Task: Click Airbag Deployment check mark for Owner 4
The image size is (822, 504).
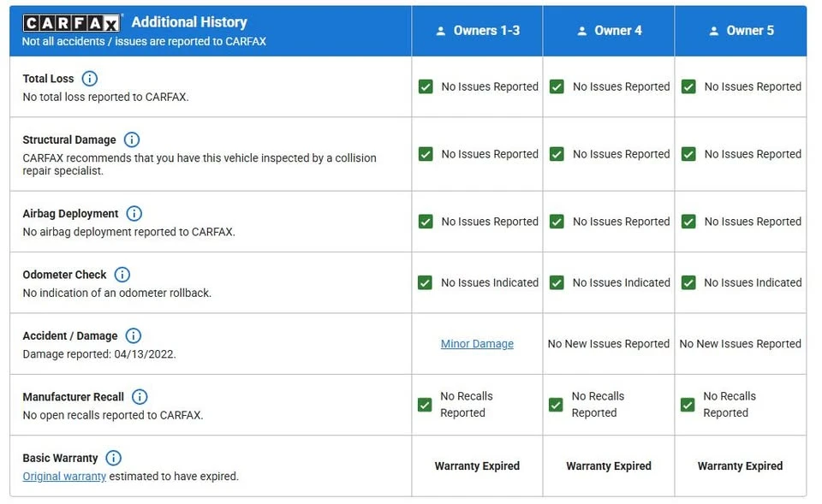Action: pyautogui.click(x=557, y=222)
